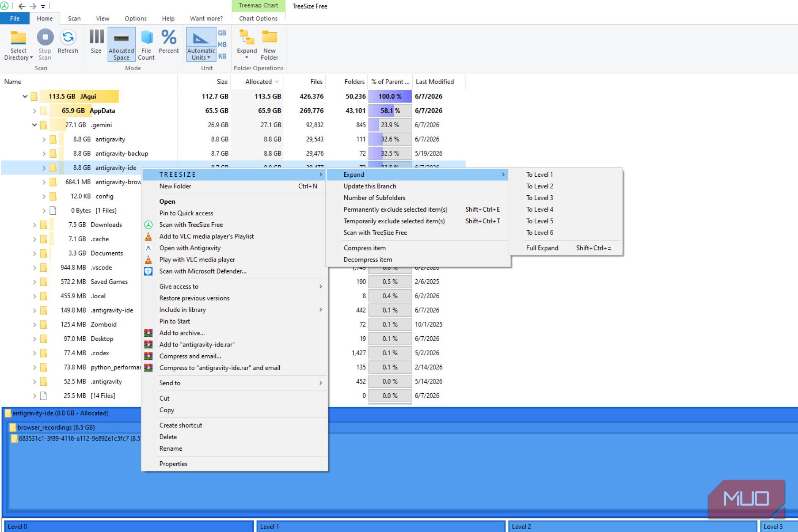Click the forward arrow in title bar

(33, 6)
